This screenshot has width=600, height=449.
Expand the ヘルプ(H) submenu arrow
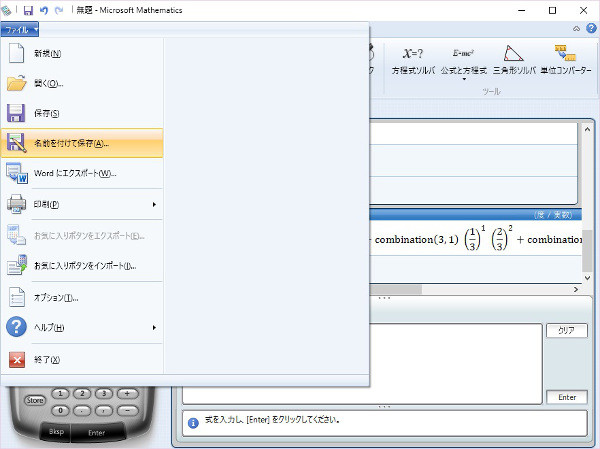(154, 328)
